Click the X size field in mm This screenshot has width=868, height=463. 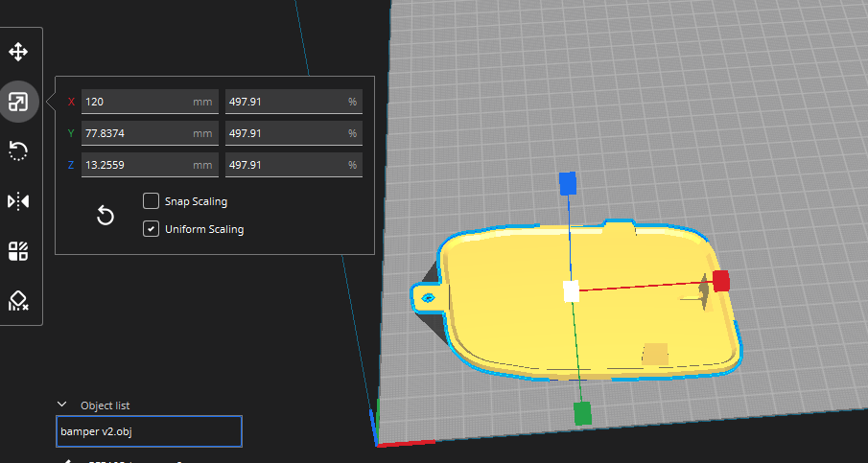point(150,102)
